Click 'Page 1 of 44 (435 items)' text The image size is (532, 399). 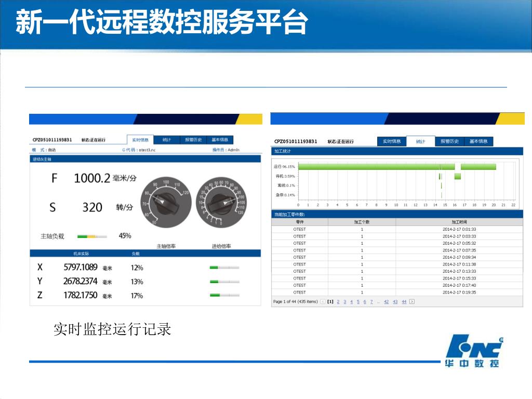pyautogui.click(x=295, y=302)
